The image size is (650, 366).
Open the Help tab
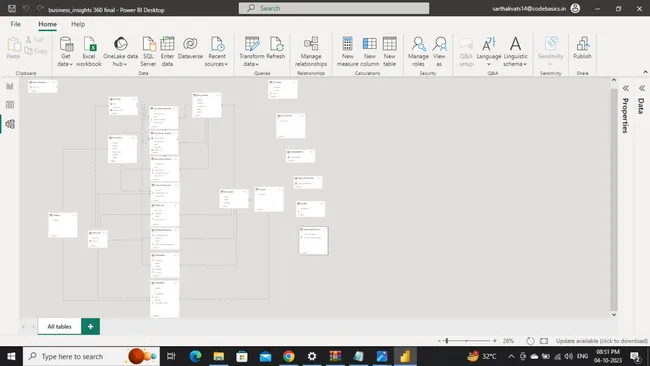coord(78,24)
